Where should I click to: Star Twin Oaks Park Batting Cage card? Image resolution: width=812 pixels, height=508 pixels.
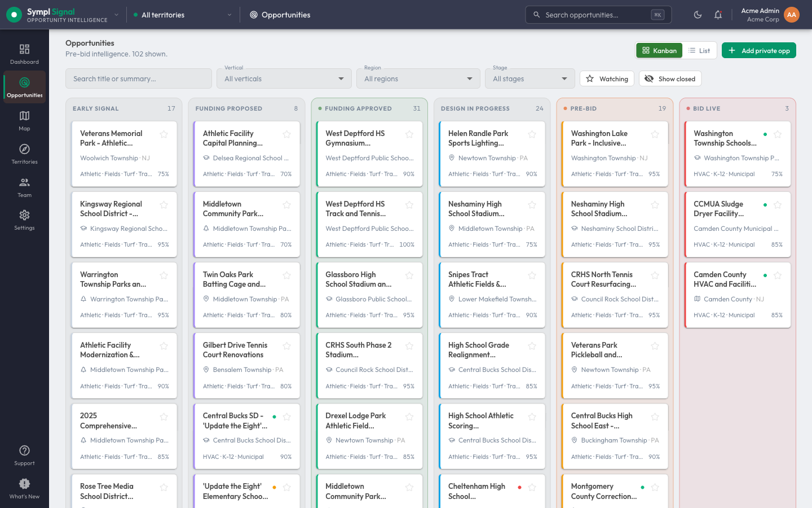pos(286,275)
